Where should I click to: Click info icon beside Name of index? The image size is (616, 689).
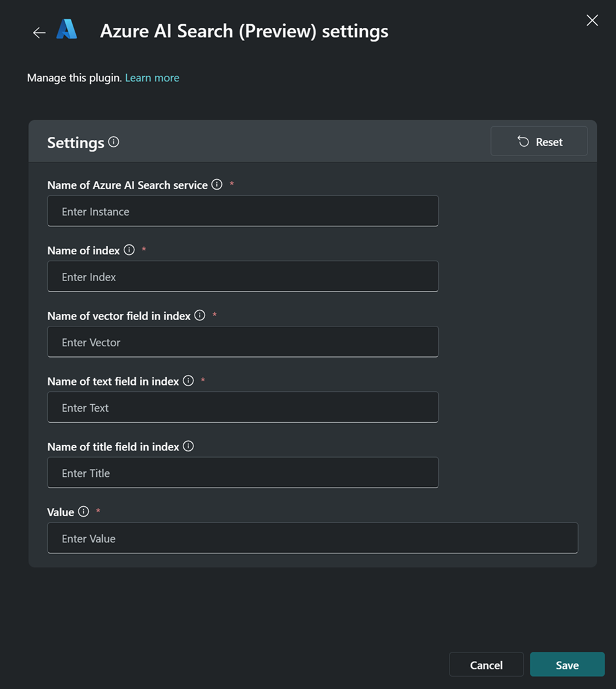click(129, 249)
